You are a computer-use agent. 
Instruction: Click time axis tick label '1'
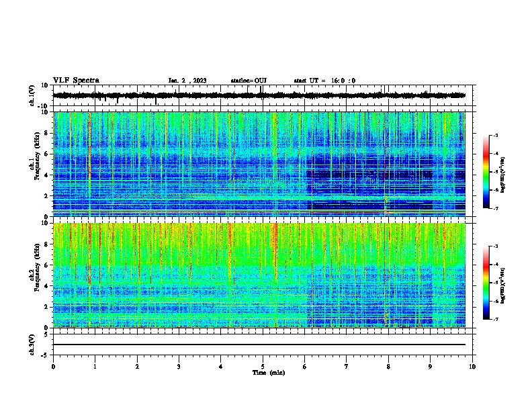point(95,367)
